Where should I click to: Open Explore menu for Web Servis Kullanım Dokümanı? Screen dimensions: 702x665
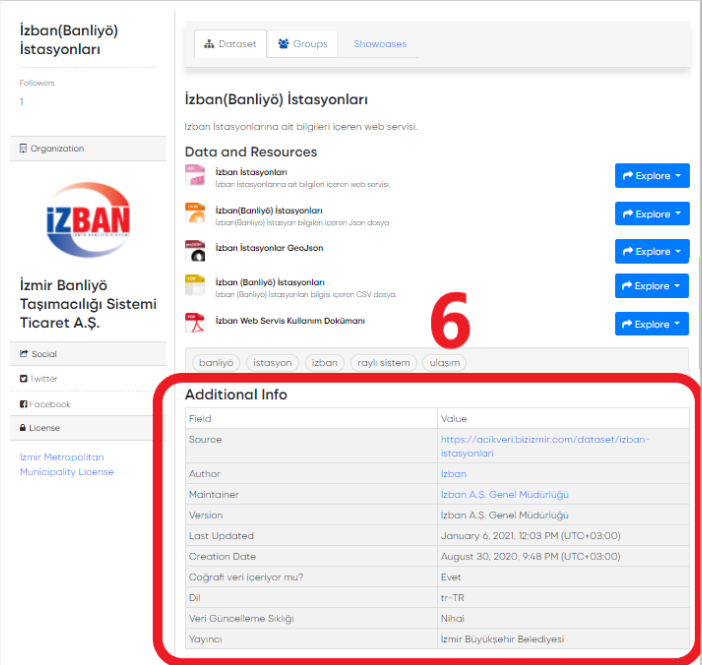(x=652, y=324)
